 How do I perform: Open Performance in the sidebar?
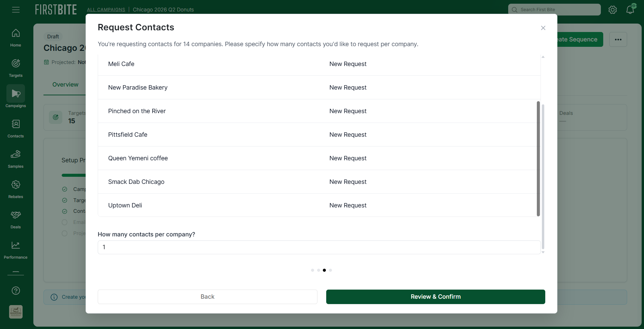click(x=16, y=250)
